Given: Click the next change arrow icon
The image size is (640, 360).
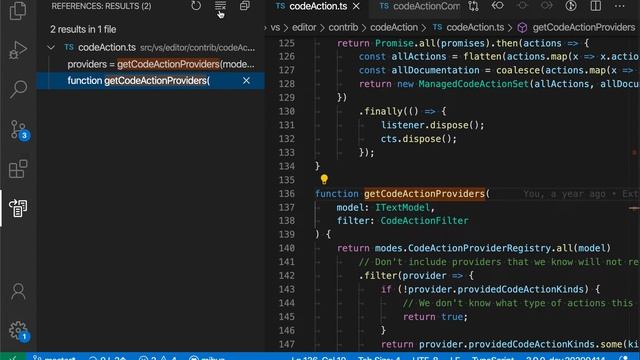Looking at the screenshot, I should coord(547,6).
